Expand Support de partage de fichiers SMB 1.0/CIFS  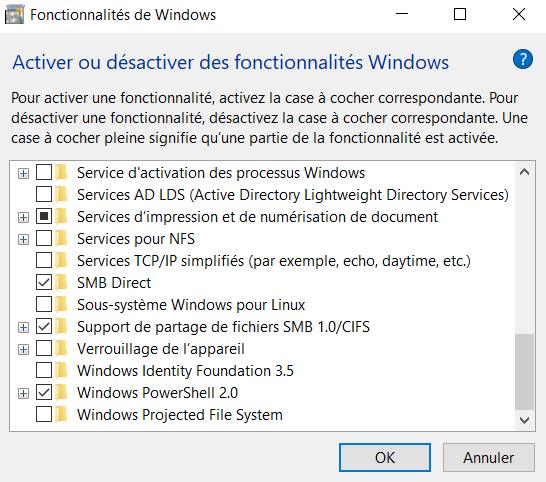[x=23, y=327]
